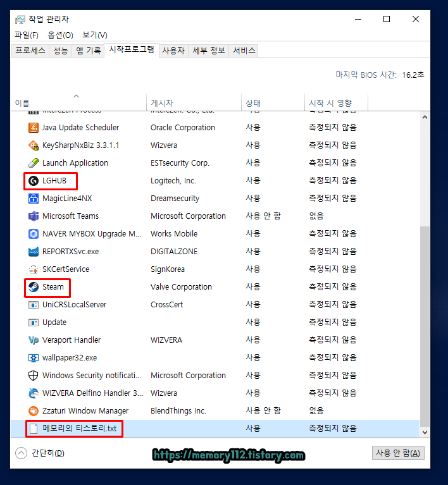Viewport: 448px width, 485px height.
Task: Click the Windows Security notification shield icon
Action: [x=34, y=376]
